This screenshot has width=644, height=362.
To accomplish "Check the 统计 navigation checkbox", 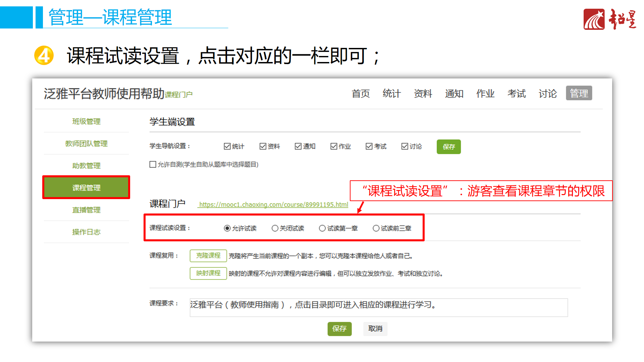I will (x=227, y=146).
